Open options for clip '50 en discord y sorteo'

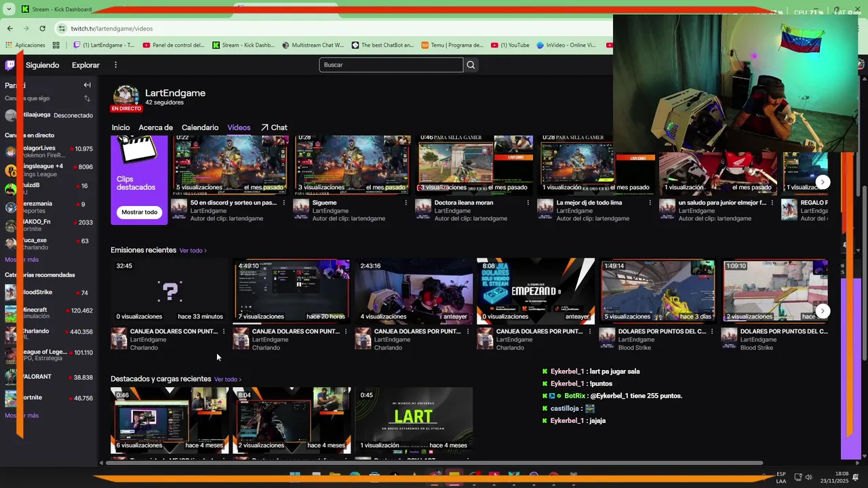283,203
